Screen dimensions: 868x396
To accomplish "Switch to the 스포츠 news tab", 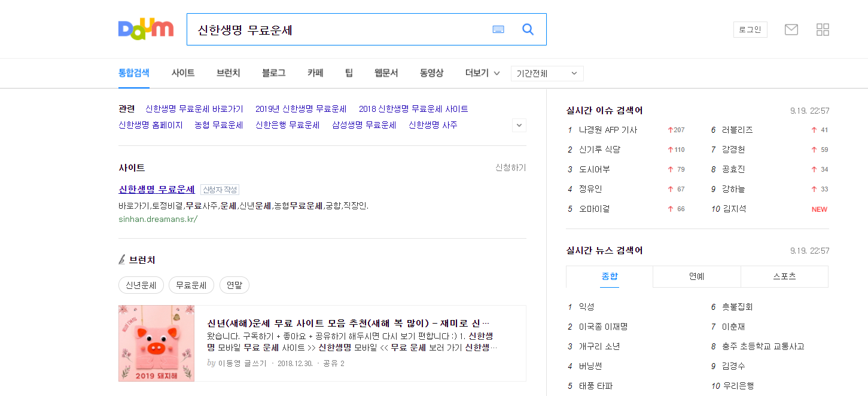I will 784,276.
